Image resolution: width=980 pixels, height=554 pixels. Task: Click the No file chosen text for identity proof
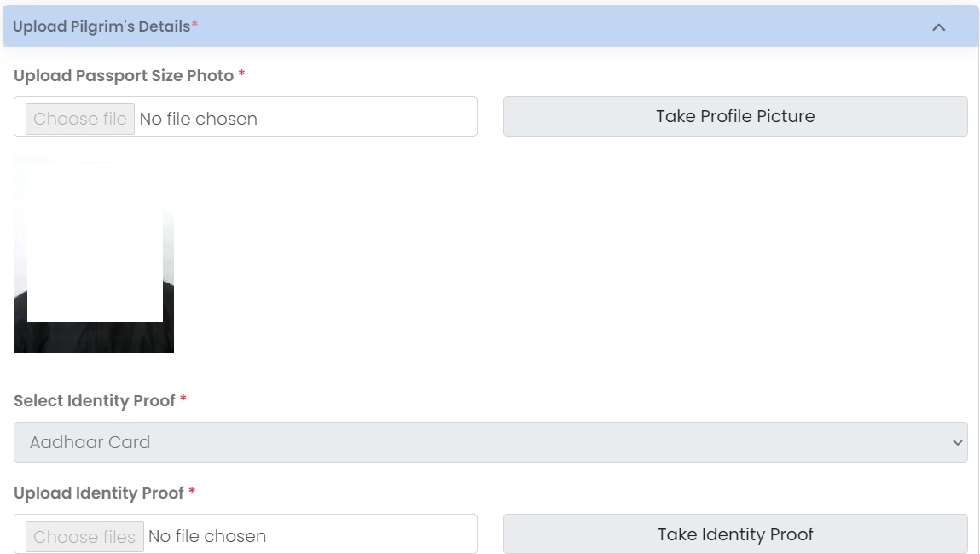pyautogui.click(x=207, y=537)
